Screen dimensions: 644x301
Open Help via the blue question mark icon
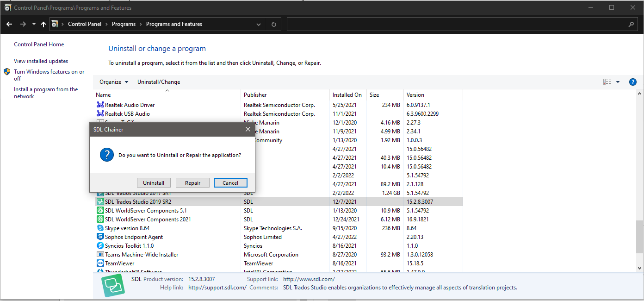[x=632, y=82]
